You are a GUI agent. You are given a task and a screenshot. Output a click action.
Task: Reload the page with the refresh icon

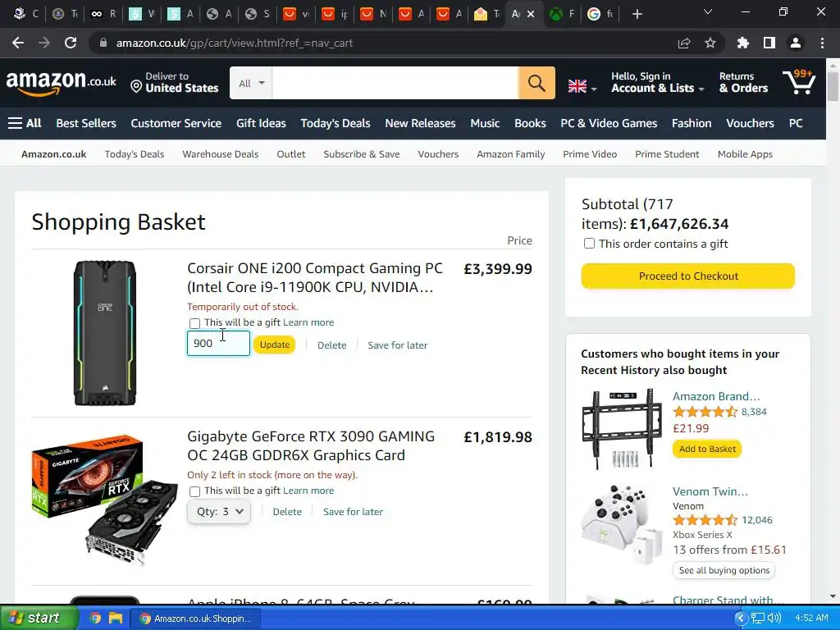coord(71,43)
